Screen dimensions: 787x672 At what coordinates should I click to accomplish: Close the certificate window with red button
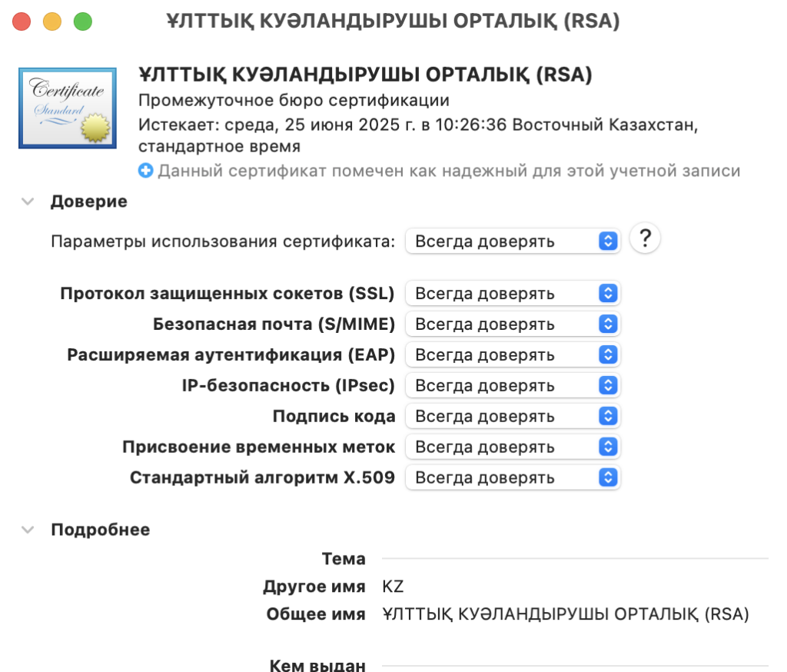point(22,22)
